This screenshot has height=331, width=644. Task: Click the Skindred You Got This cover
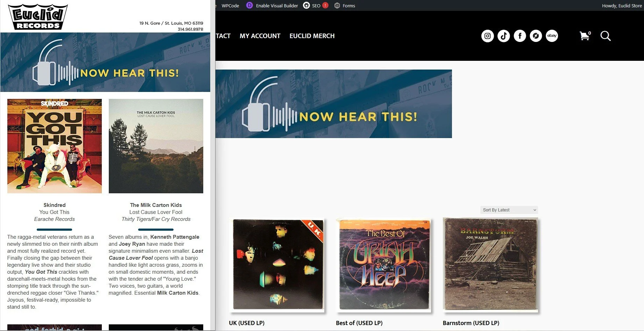(x=55, y=146)
